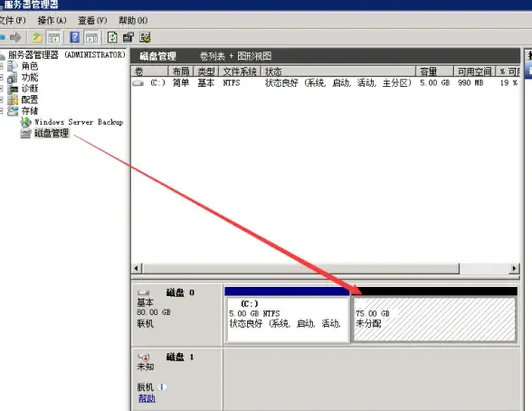Collapse the 存储 node
532x411 pixels.
coord(2,111)
